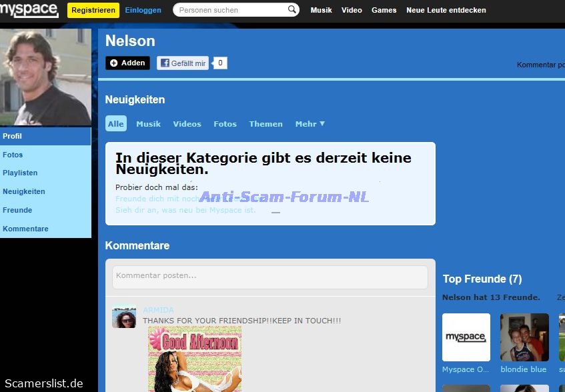The height and width of the screenshot is (392, 565).
Task: Expand the Mehr dropdown
Action: [310, 124]
